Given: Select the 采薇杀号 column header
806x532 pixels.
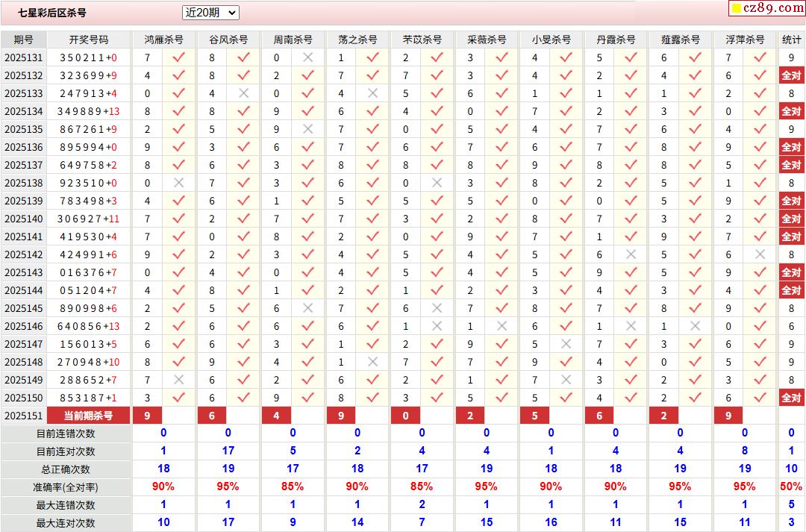Looking at the screenshot, I should (487, 40).
